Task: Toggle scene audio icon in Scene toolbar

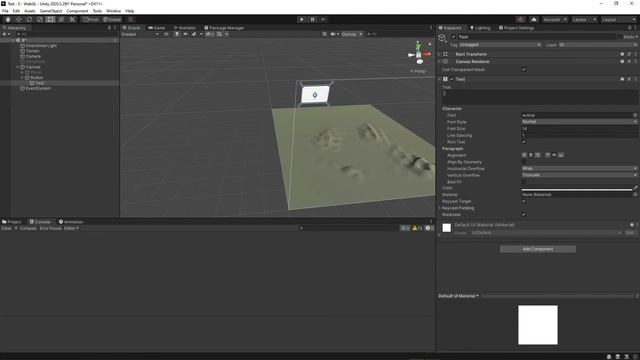Action: pos(185,34)
